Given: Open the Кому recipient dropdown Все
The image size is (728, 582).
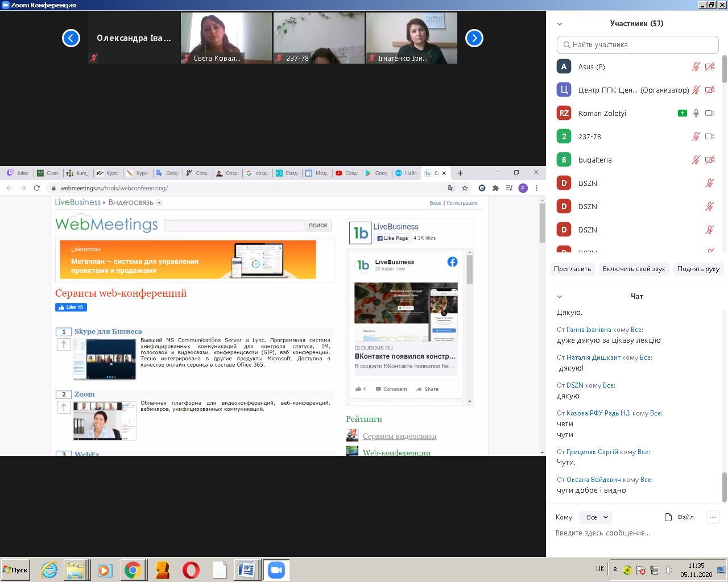Looking at the screenshot, I should 595,517.
